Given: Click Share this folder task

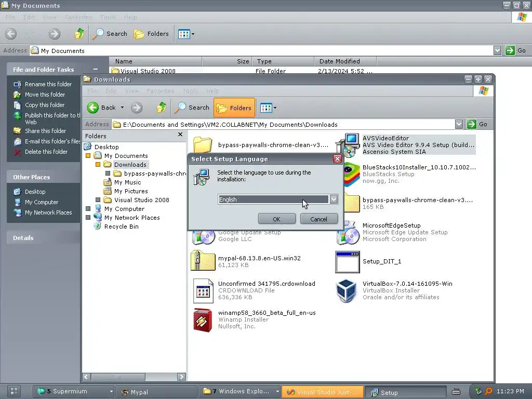Looking at the screenshot, I should [x=46, y=131].
